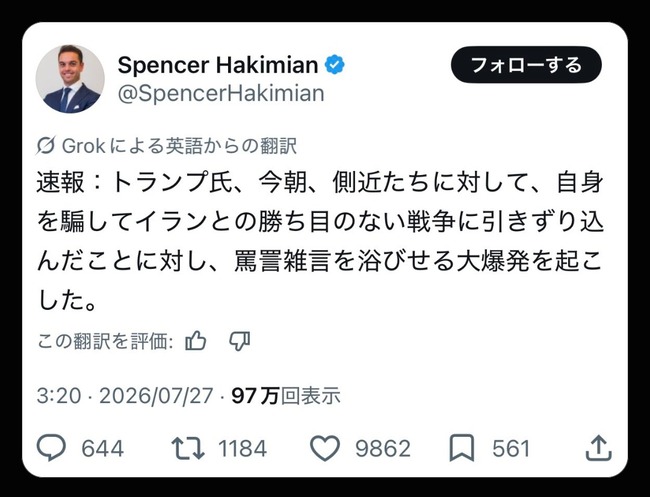The height and width of the screenshot is (497, 650).
Task: Click the blue verified badge
Action: click(x=334, y=65)
